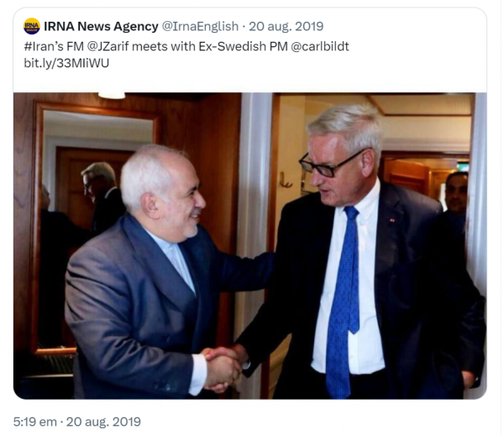Click the tweet text "meets with Ex-Swedish PM"
Image resolution: width=504 pixels, height=435 pixels.
pos(209,46)
